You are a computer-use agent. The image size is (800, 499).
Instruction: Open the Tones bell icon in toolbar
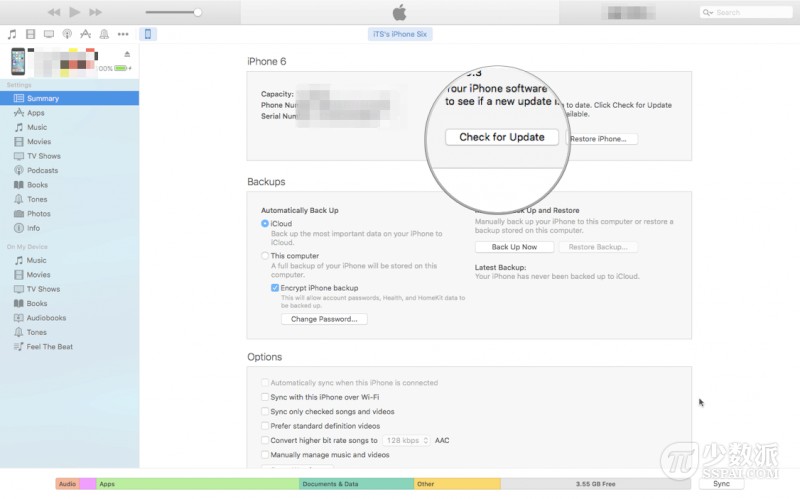point(104,34)
